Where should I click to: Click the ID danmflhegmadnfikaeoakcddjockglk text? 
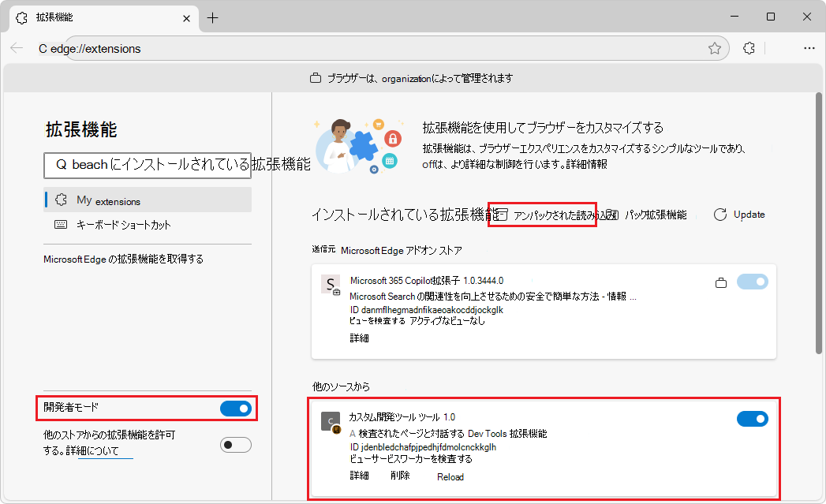tap(426, 310)
